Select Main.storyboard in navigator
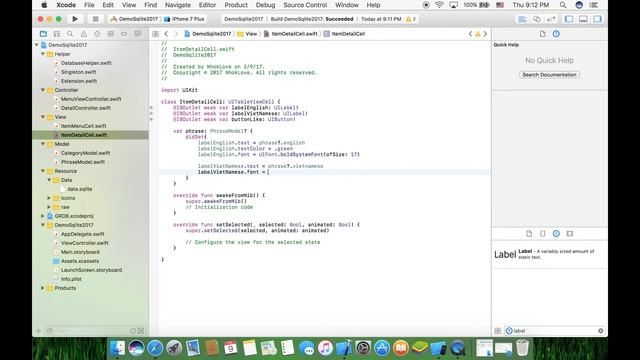 80,252
